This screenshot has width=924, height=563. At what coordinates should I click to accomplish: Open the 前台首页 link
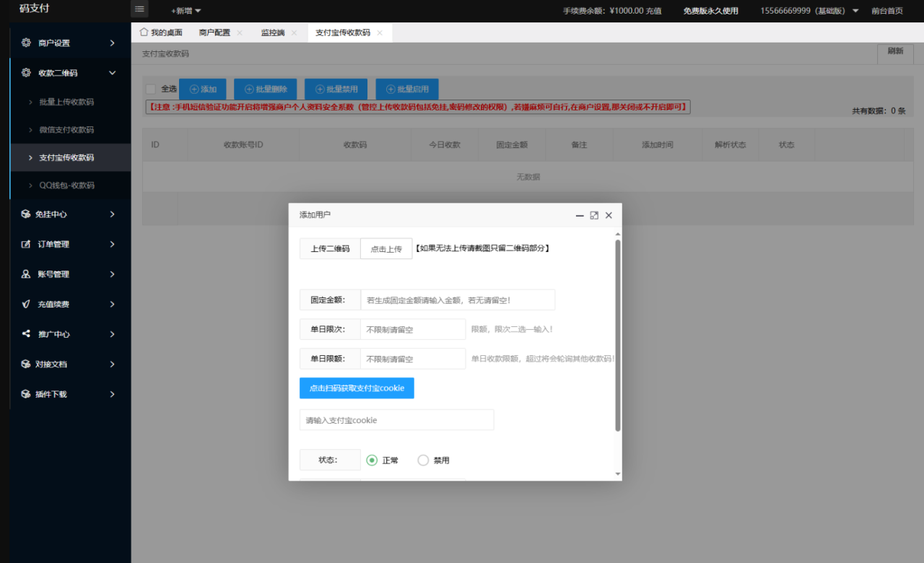click(887, 11)
